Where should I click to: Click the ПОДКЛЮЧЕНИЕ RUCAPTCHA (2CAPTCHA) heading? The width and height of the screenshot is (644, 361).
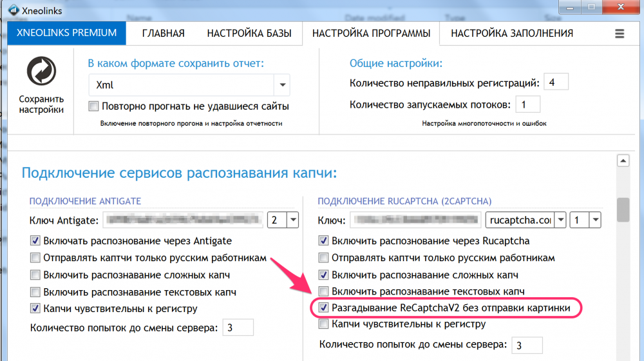404,201
